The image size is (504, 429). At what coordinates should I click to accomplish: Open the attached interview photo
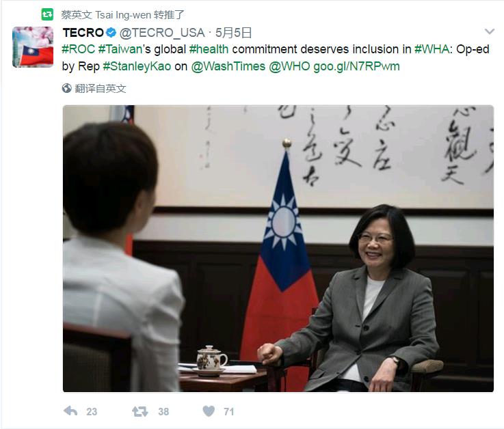[278, 248]
